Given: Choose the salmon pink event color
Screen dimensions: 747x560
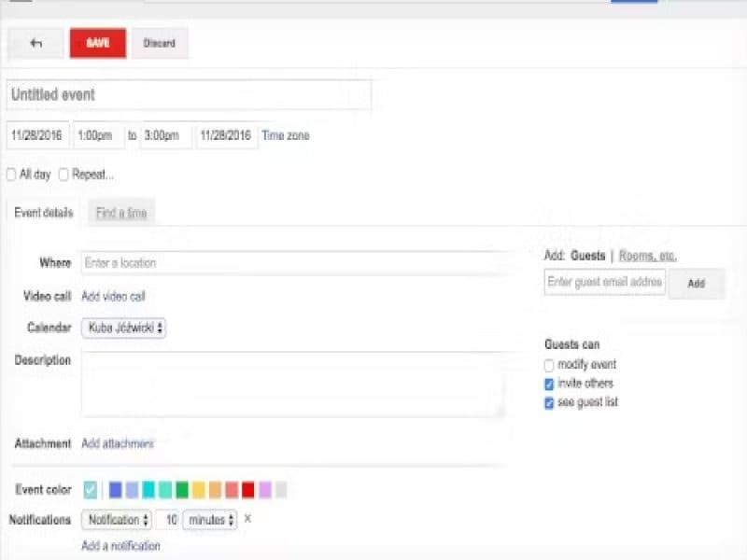Looking at the screenshot, I should 232,489.
